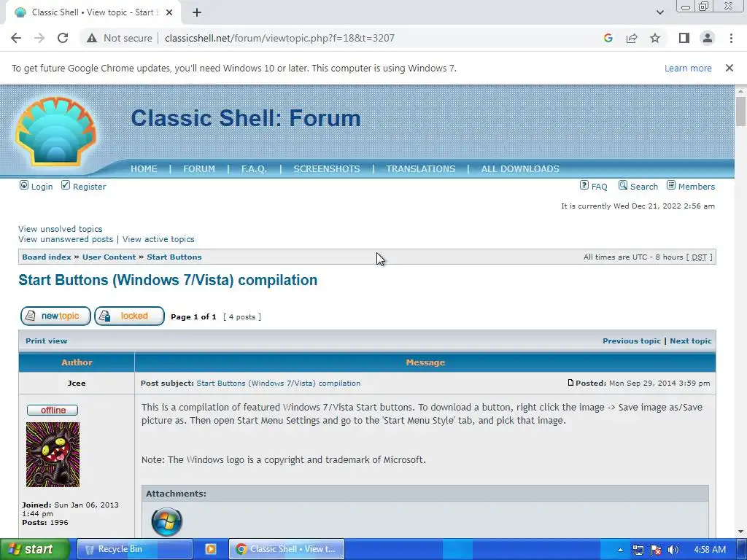747x560 pixels.
Task: Dismiss the Chrome update notice
Action: (x=729, y=68)
